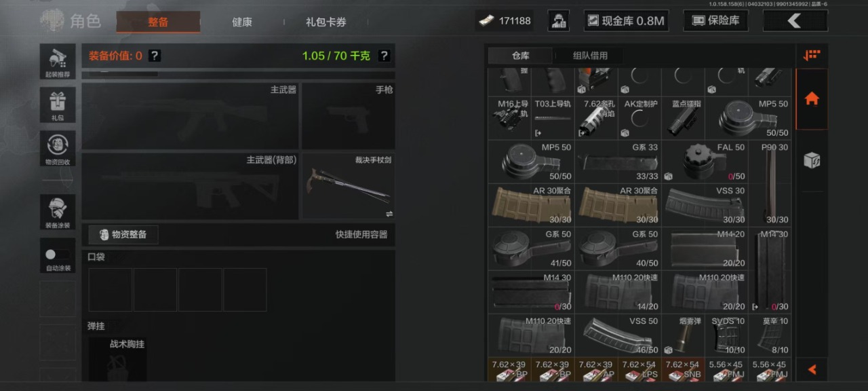The image size is (868, 391).
Task: Switch to the 礼包卡券 tab
Action: point(325,22)
